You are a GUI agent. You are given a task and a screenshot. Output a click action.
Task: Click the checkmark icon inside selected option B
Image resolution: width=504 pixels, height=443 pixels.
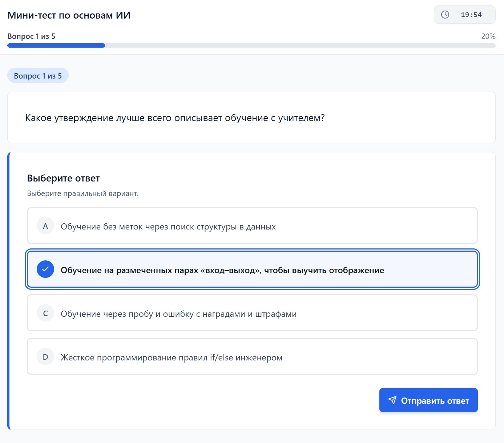[45, 270]
